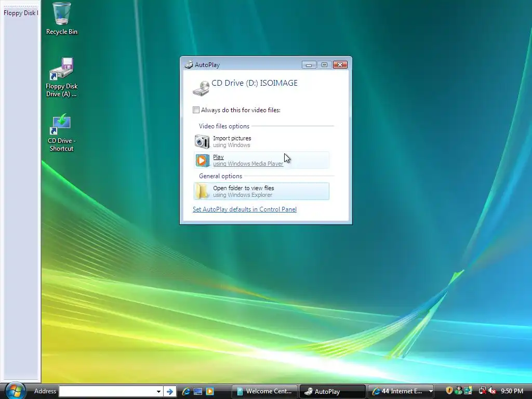532x399 pixels.
Task: Click the Import pictures camera icon
Action: coord(202,141)
